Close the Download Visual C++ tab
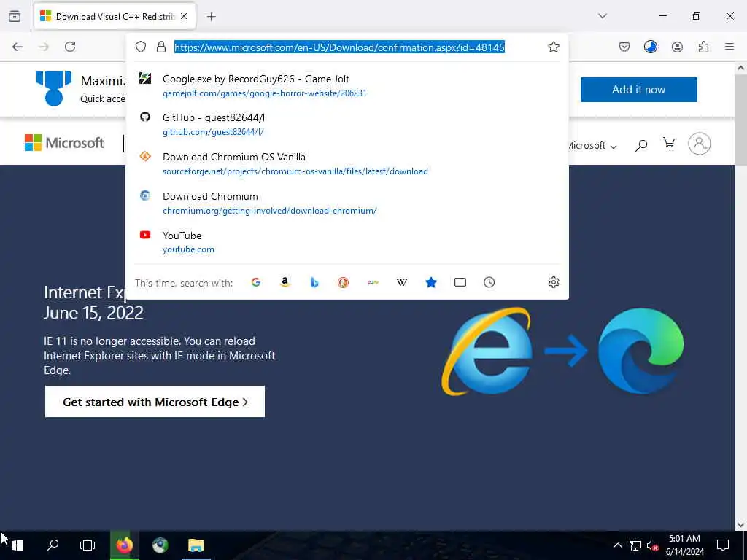The width and height of the screenshot is (747, 560). tap(184, 16)
